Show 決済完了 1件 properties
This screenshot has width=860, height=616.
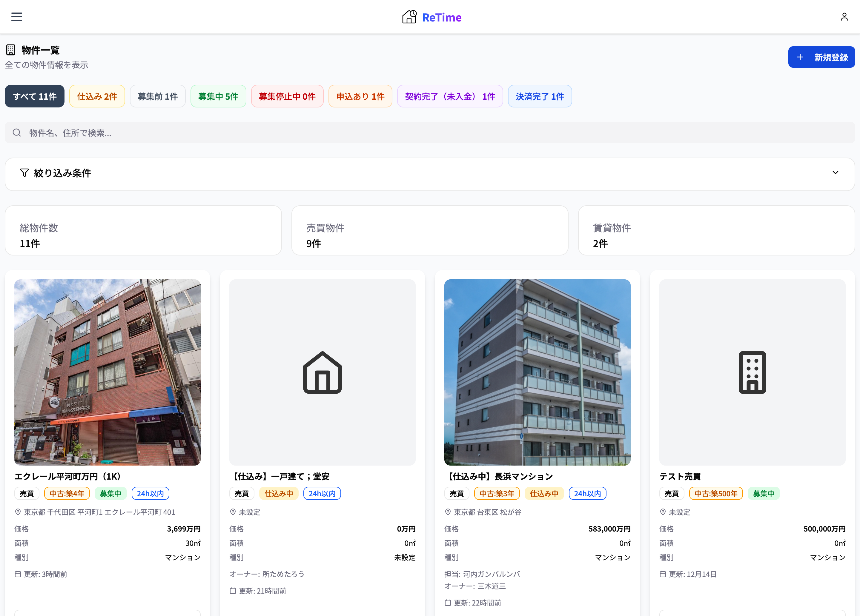(540, 96)
